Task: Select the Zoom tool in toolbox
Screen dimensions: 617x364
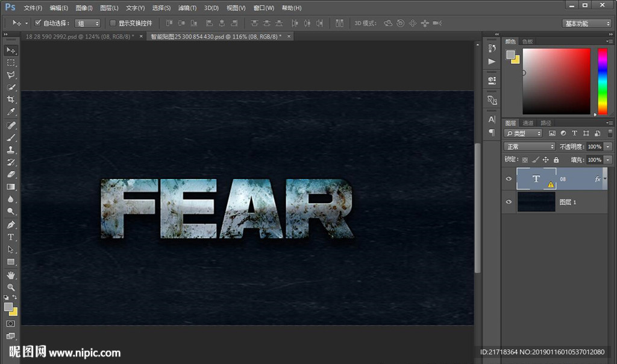Action: pos(11,287)
